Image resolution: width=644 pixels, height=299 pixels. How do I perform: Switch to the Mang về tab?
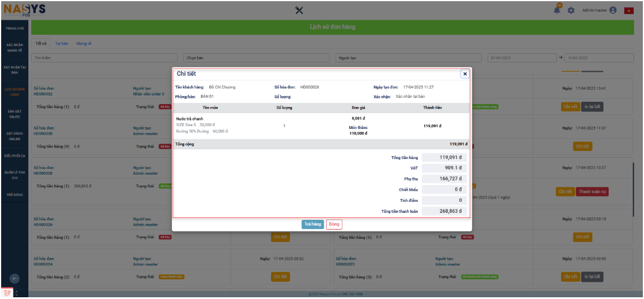tap(84, 43)
